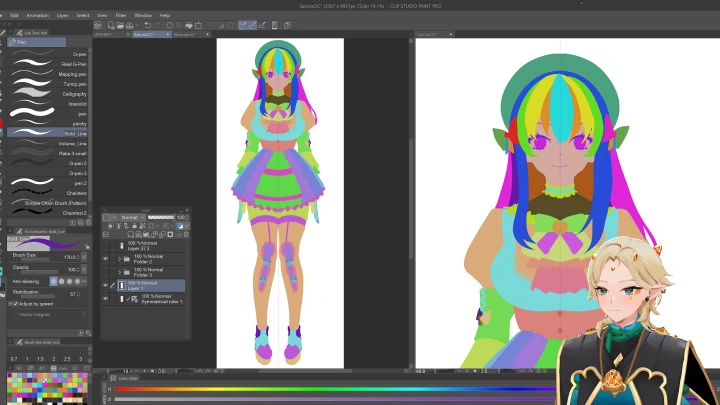Toggle Clip to Layer Below icon

tap(110, 226)
